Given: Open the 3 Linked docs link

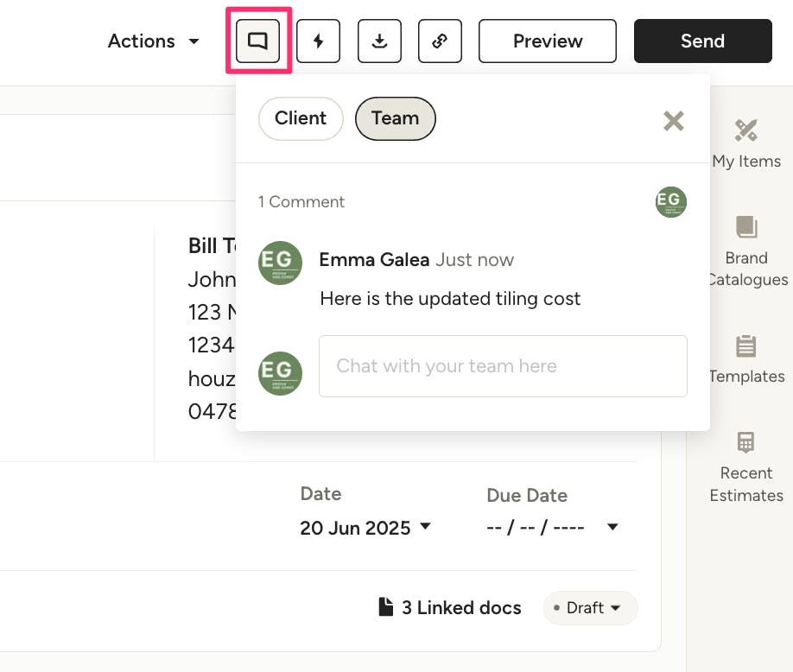Looking at the screenshot, I should tap(450, 608).
